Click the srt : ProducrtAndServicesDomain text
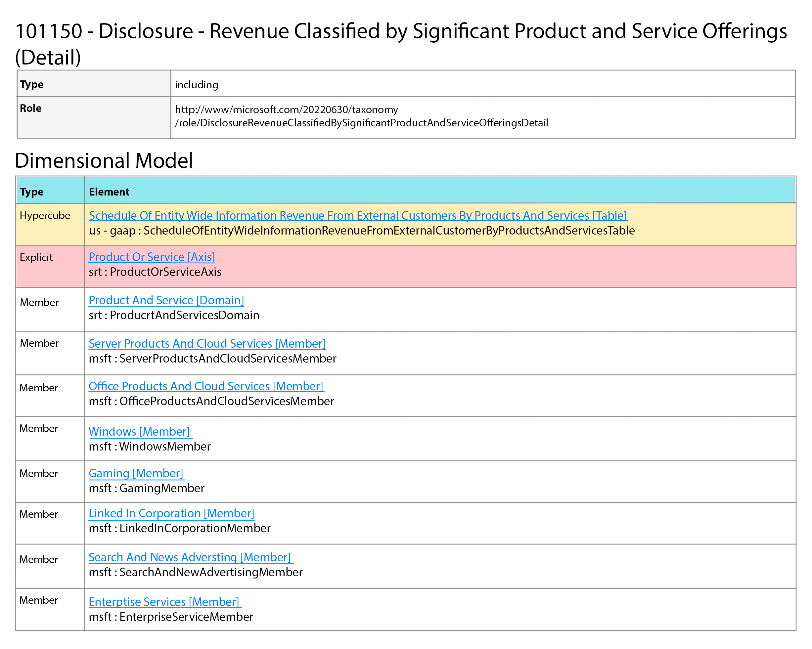This screenshot has width=812, height=649. click(174, 315)
